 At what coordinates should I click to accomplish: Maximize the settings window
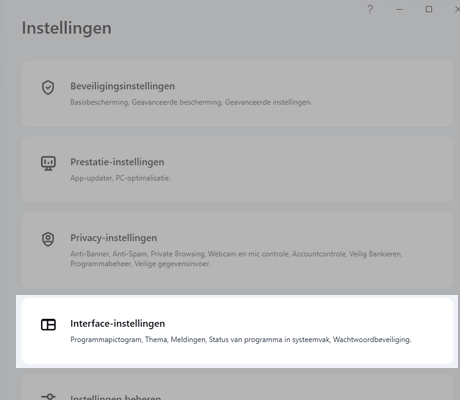tap(429, 9)
